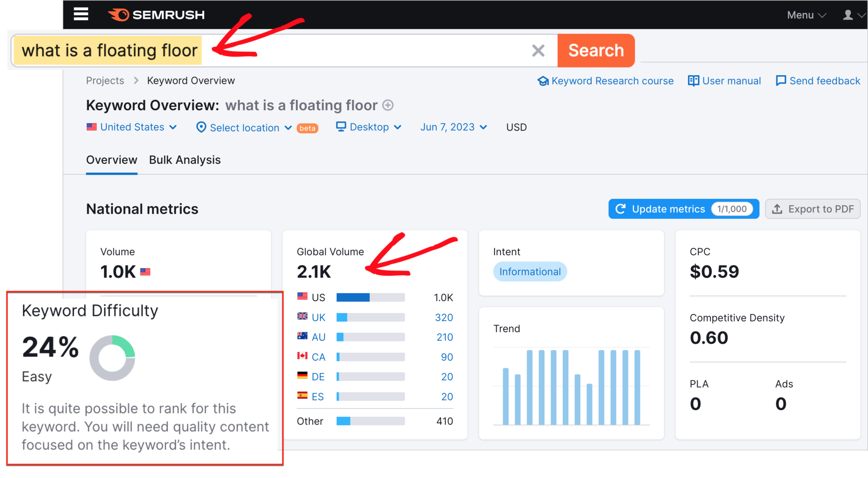This screenshot has height=478, width=868.
Task: Open the hamburger navigation menu
Action: (81, 14)
